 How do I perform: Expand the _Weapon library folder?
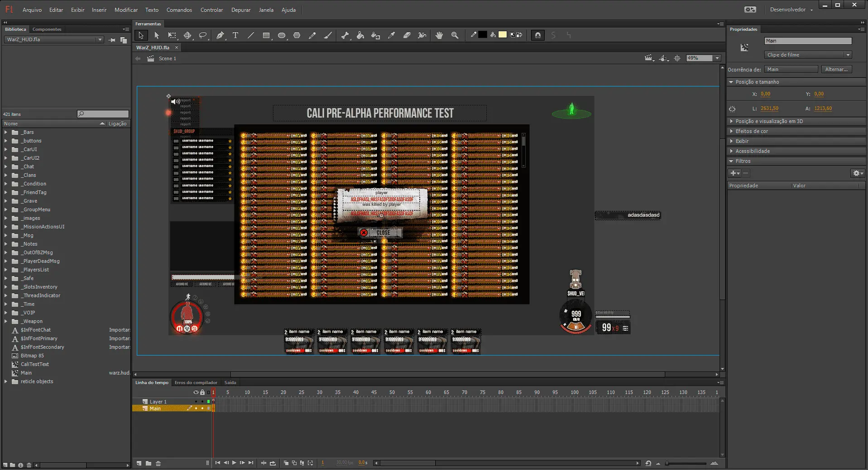(x=6, y=322)
